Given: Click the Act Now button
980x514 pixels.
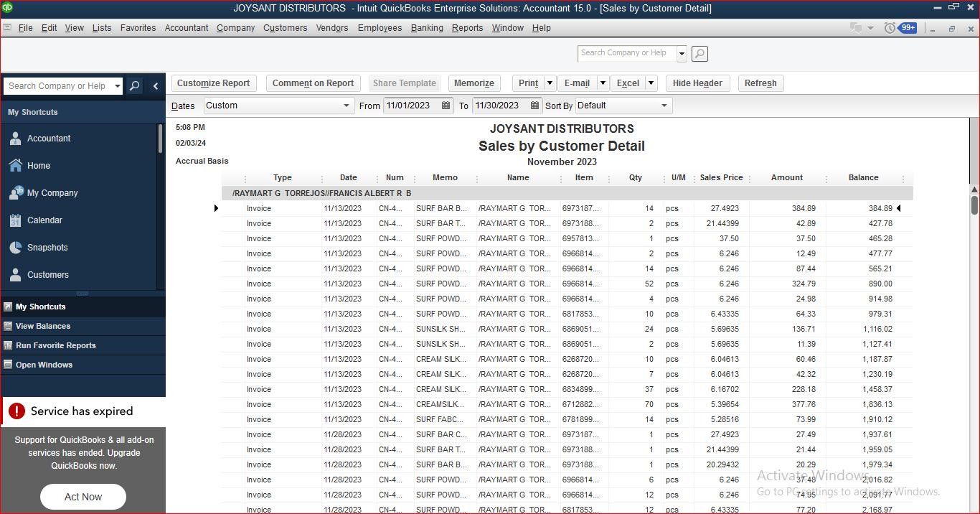Looking at the screenshot, I should coord(83,497).
